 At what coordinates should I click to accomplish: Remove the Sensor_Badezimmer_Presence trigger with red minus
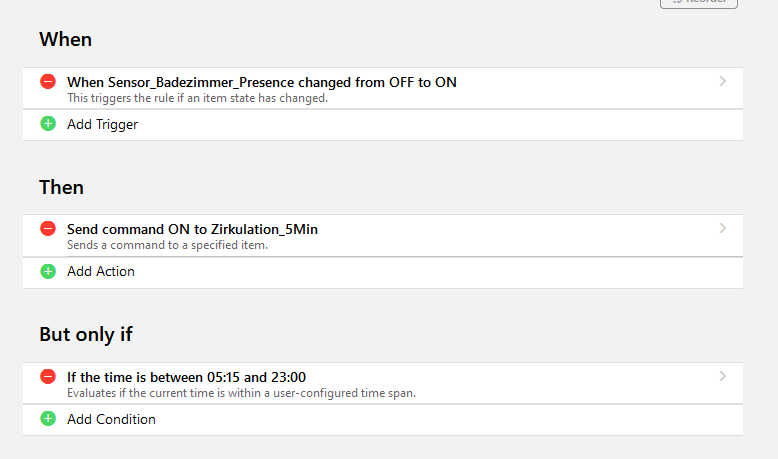click(x=48, y=82)
